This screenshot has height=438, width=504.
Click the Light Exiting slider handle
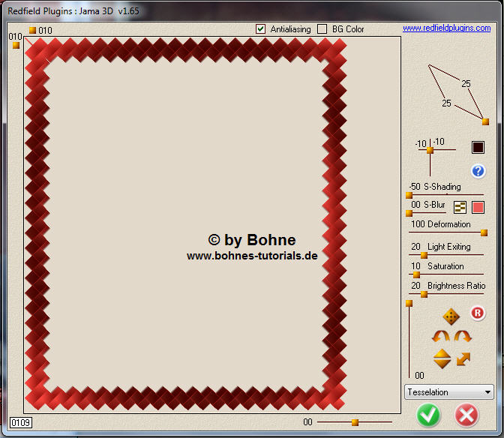tap(424, 254)
